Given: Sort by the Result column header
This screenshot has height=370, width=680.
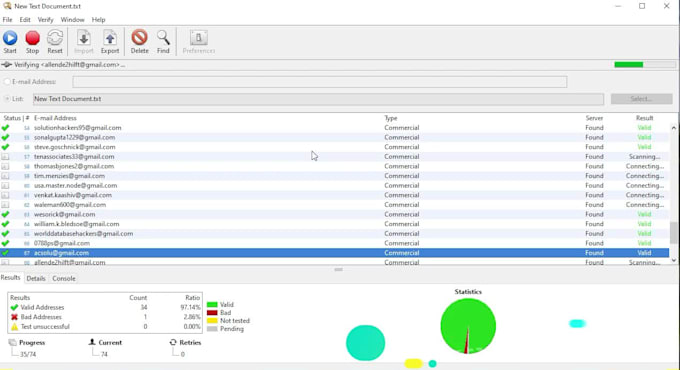Looking at the screenshot, I should [644, 118].
